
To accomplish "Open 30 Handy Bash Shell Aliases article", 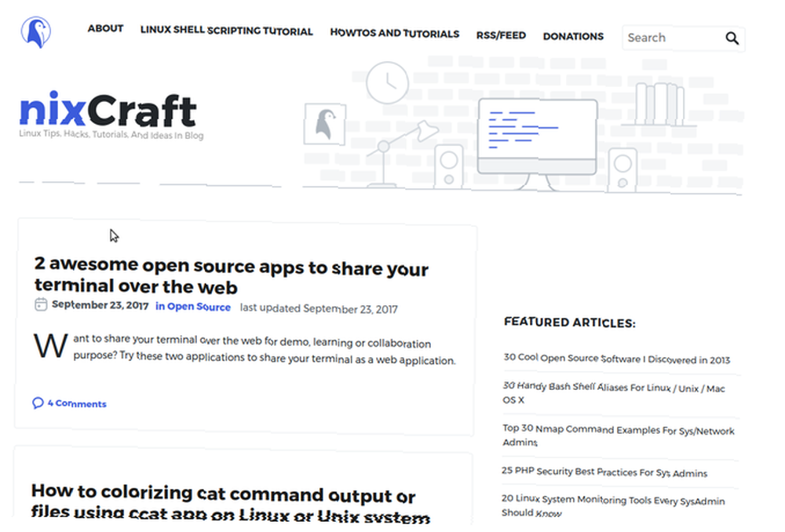I will click(614, 393).
